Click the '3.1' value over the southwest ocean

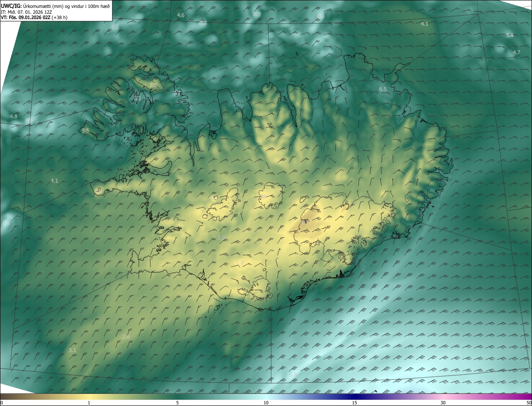[72, 350]
